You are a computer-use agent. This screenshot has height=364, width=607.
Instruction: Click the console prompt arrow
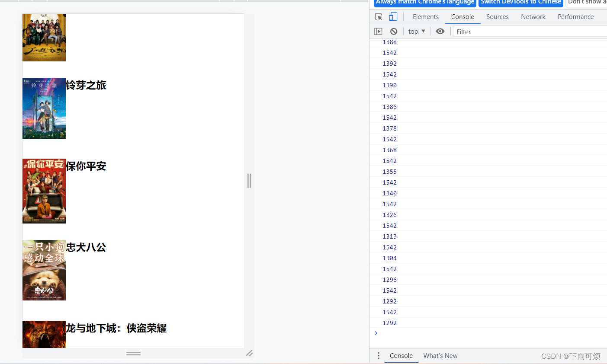click(x=376, y=333)
